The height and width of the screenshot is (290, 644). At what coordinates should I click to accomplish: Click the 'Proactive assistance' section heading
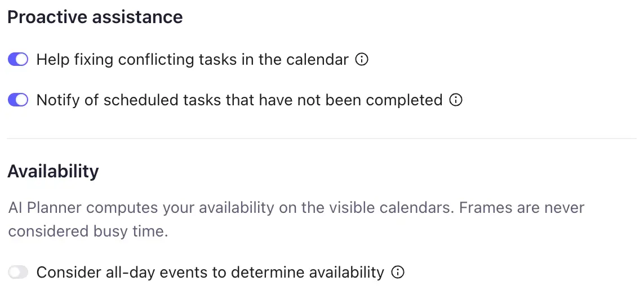point(95,17)
